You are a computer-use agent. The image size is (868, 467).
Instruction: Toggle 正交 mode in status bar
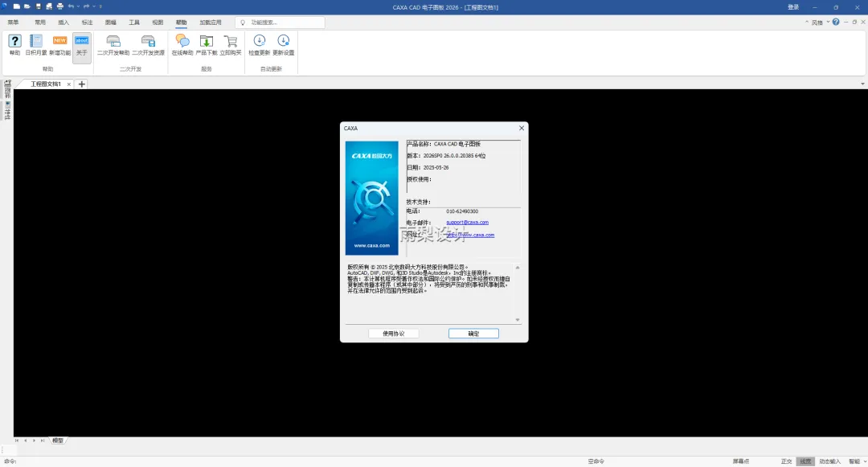coord(786,461)
